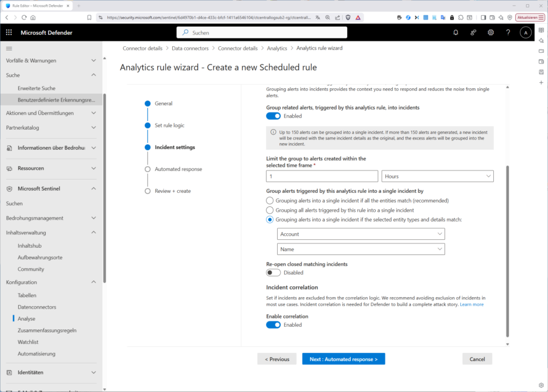
Task: Open the user account avatar
Action: tap(525, 32)
